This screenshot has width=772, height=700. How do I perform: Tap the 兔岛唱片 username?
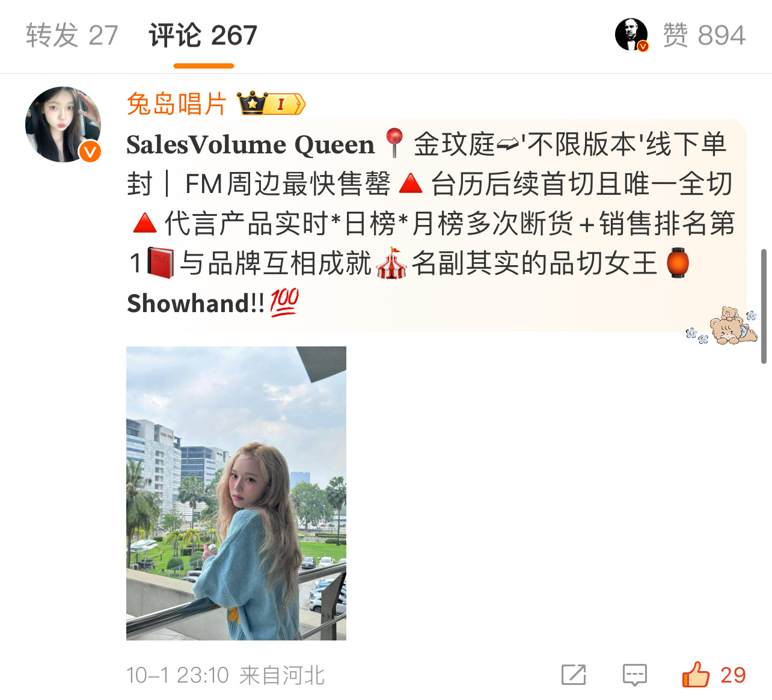[177, 104]
